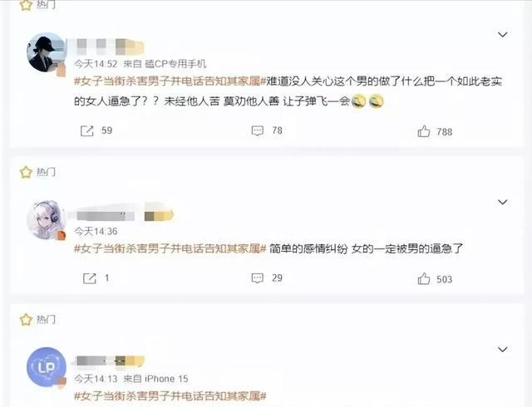Click star icon beside third 热门 label
Screen dimensions: 532x407
tap(26, 320)
